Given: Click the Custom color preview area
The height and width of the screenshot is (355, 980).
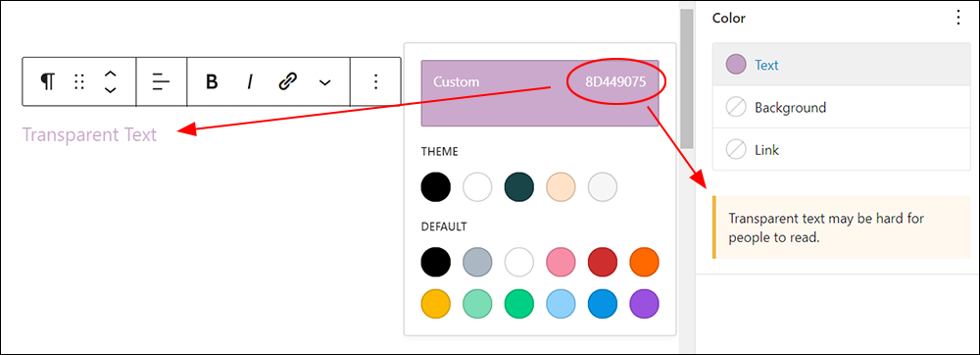Looking at the screenshot, I should click(x=540, y=93).
